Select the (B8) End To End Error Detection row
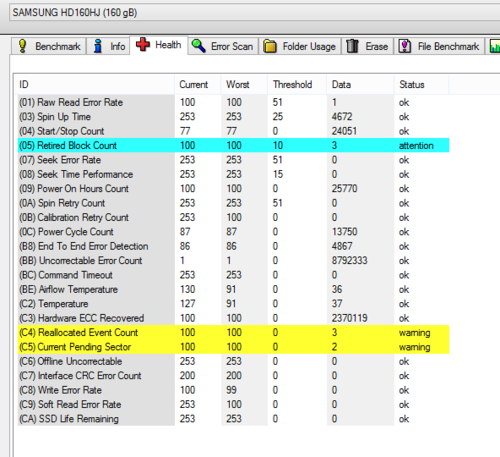 [x=233, y=246]
